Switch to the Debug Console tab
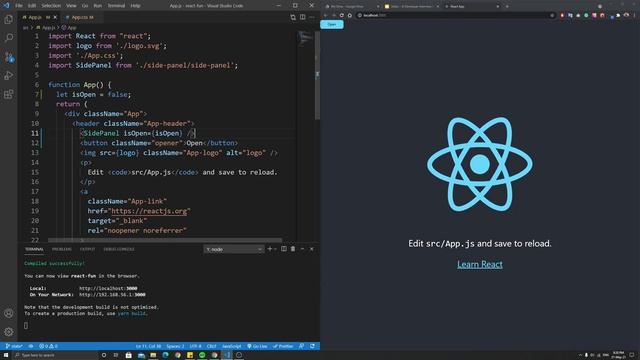The height and width of the screenshot is (360, 640). (x=119, y=249)
